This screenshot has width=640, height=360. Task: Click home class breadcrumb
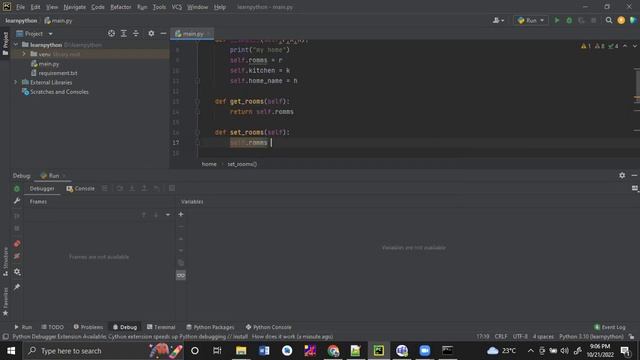[209, 164]
